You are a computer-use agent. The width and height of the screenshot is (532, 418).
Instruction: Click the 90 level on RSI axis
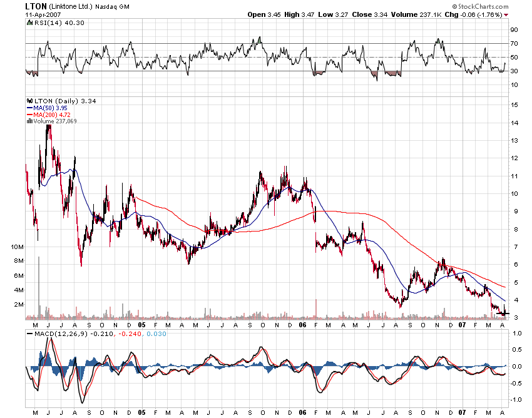[514, 30]
